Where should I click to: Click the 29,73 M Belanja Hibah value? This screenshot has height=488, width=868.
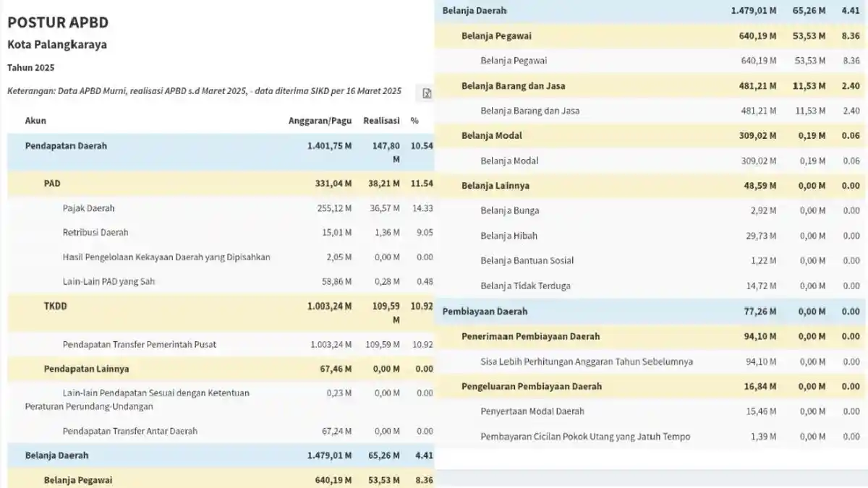click(x=761, y=236)
